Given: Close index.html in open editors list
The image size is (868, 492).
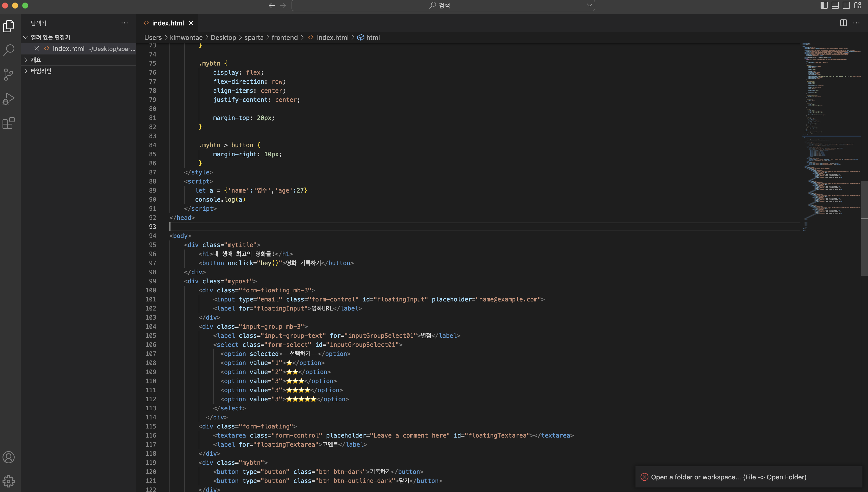Looking at the screenshot, I should [x=37, y=49].
